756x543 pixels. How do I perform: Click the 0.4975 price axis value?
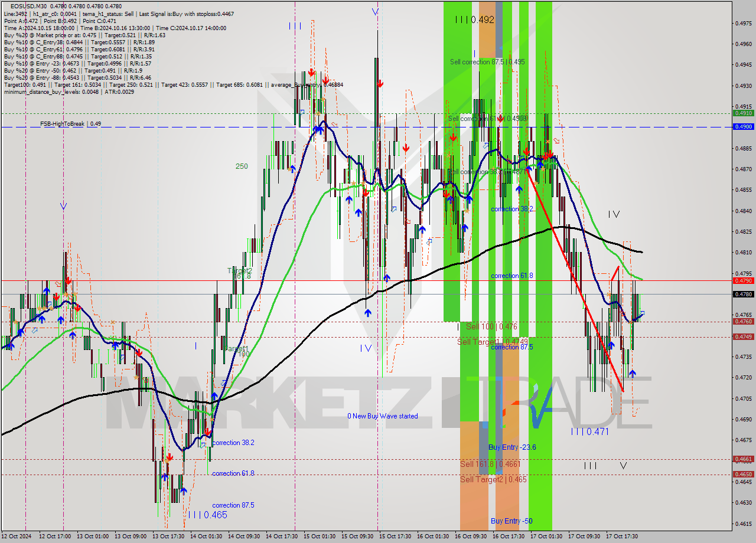coord(742,24)
